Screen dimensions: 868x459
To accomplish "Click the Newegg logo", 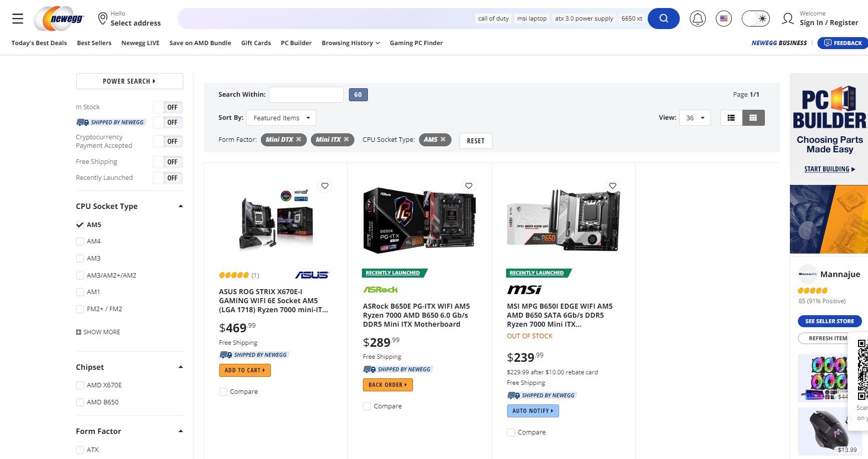I will (59, 19).
